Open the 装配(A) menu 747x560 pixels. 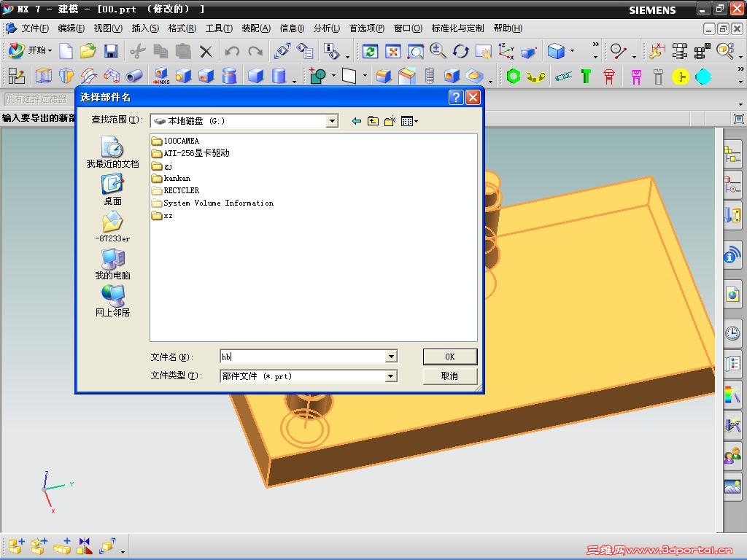(x=256, y=28)
